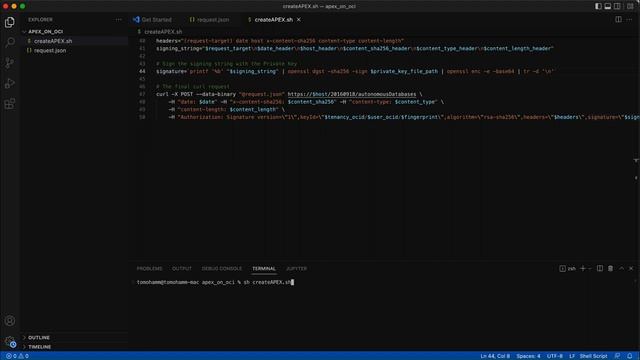
Task: Click line number 47 in the gutter
Action: click(142, 94)
